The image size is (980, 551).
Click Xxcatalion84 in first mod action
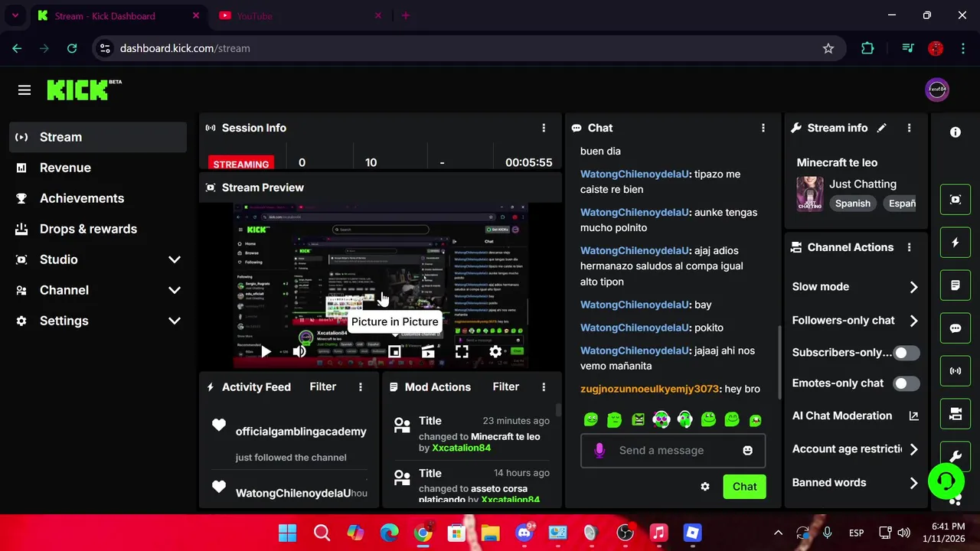(x=461, y=448)
